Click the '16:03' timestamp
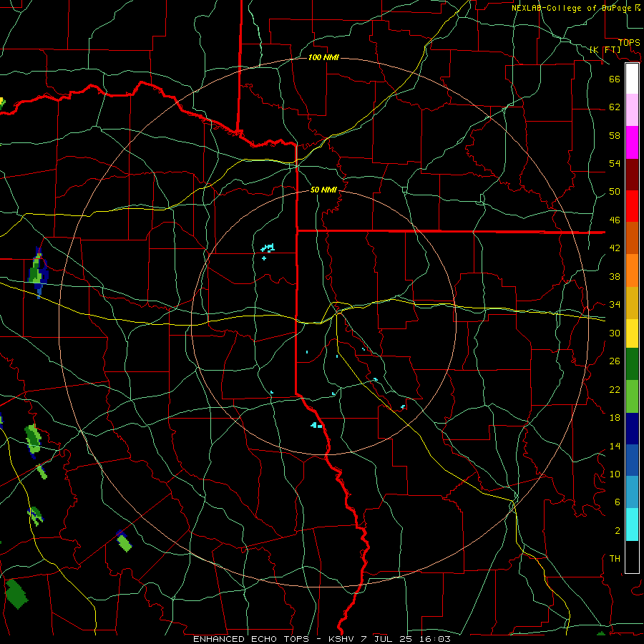This screenshot has width=644, height=644. point(436,639)
